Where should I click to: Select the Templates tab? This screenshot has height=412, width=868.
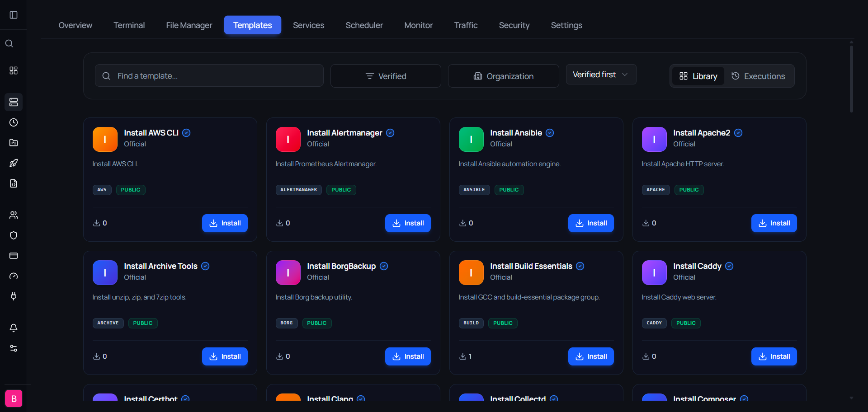(x=253, y=25)
